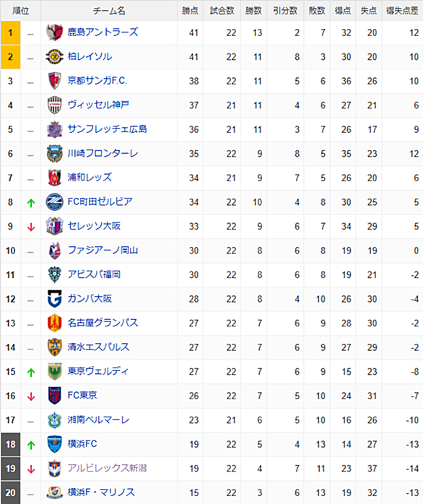The width and height of the screenshot is (423, 504).
Task: Click the Gamba Osaka G logo
Action: [x=54, y=299]
